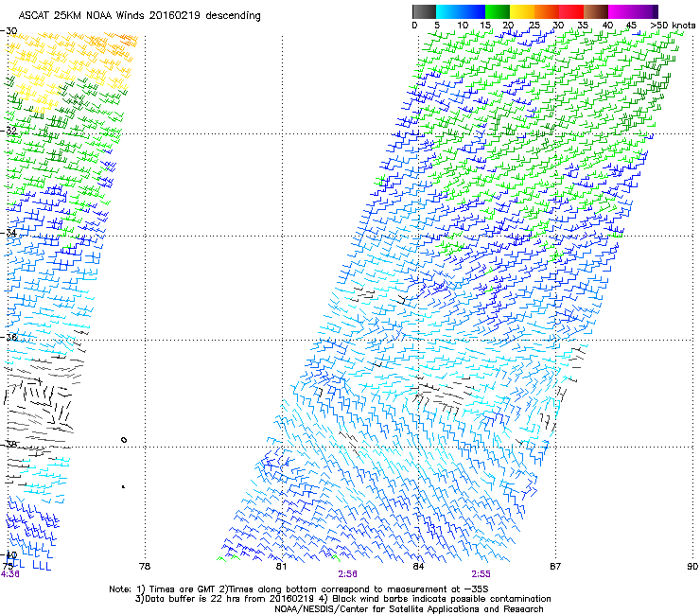Click the '78' longitude axis label

click(145, 567)
